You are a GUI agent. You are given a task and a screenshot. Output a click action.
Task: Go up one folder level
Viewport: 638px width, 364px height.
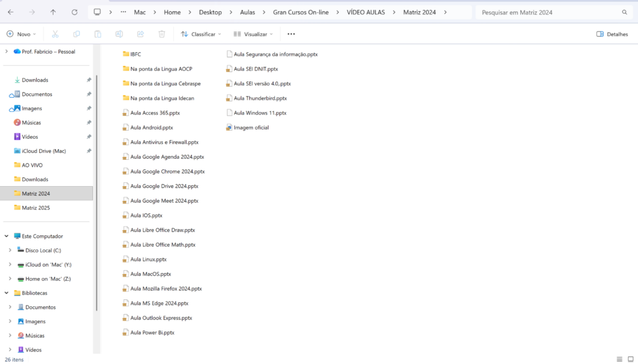point(53,12)
